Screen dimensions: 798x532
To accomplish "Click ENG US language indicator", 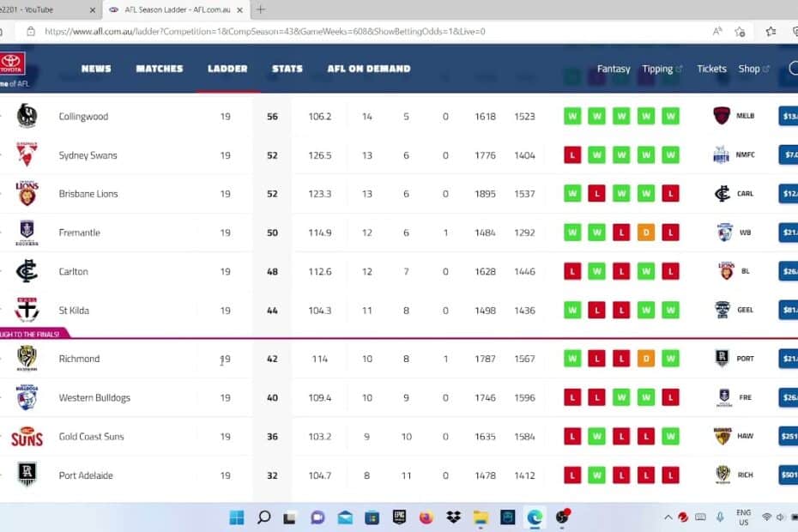I will (744, 517).
